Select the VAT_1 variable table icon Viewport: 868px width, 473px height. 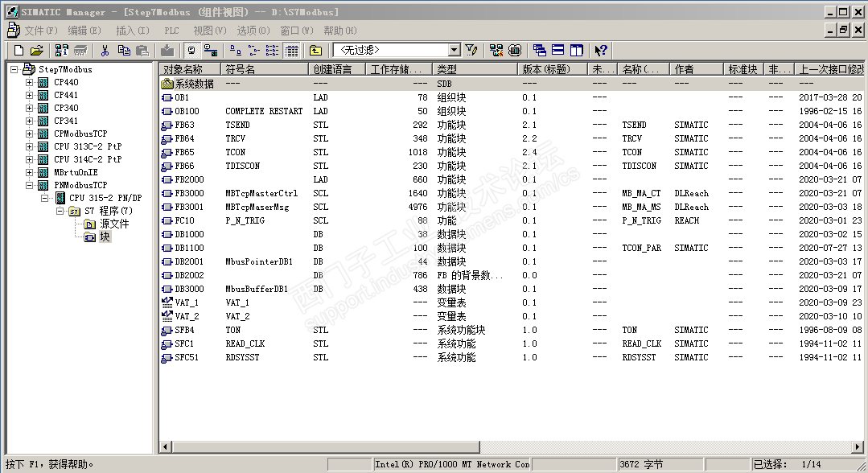point(167,302)
